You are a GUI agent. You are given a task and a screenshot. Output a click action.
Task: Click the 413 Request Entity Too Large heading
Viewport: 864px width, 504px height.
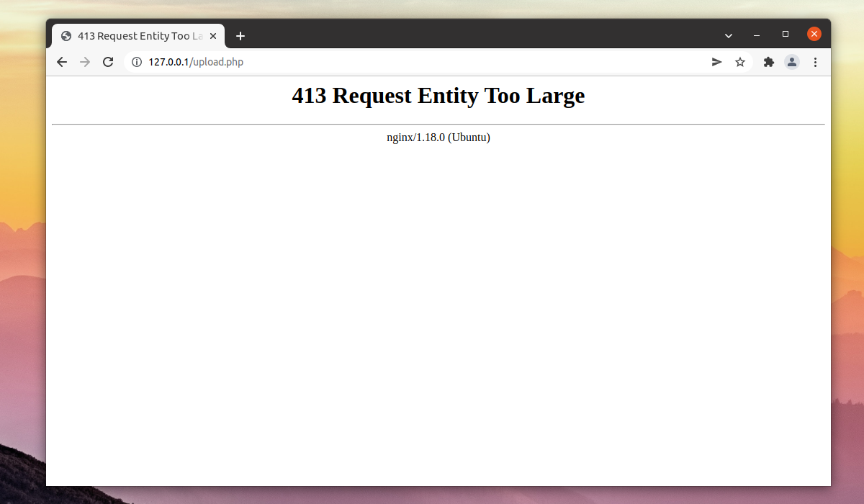pyautogui.click(x=438, y=96)
